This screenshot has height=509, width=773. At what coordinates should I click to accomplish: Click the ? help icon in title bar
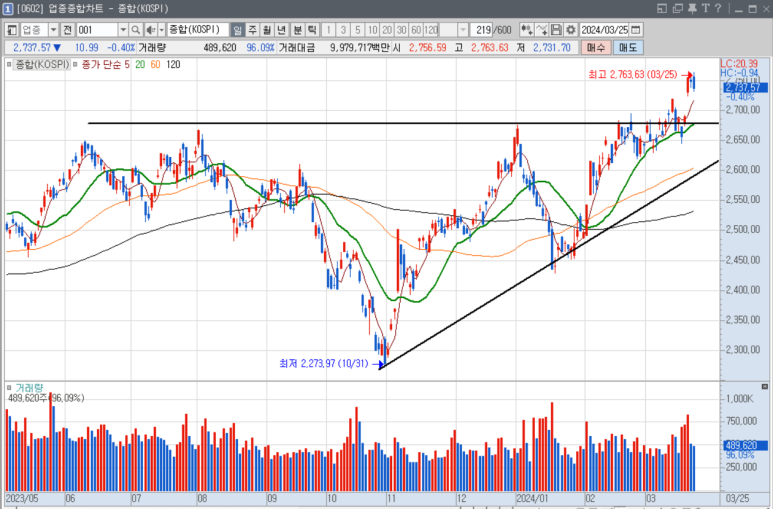pos(718,8)
